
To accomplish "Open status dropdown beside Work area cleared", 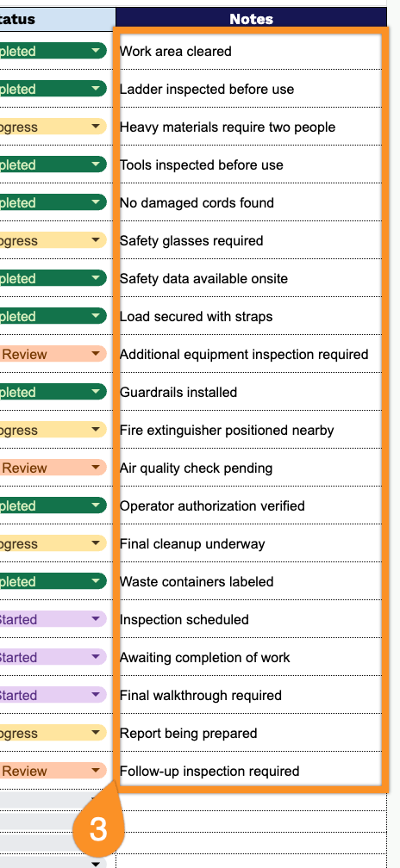I will click(96, 51).
